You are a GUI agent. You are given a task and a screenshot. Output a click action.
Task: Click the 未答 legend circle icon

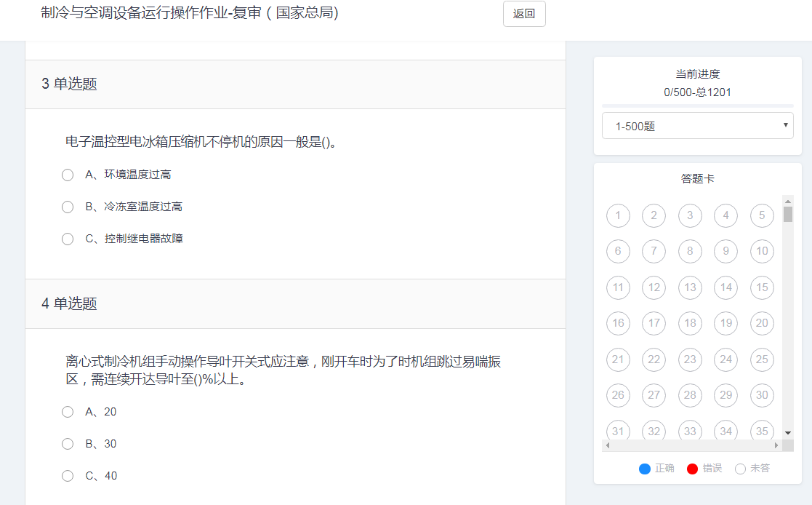click(x=740, y=469)
